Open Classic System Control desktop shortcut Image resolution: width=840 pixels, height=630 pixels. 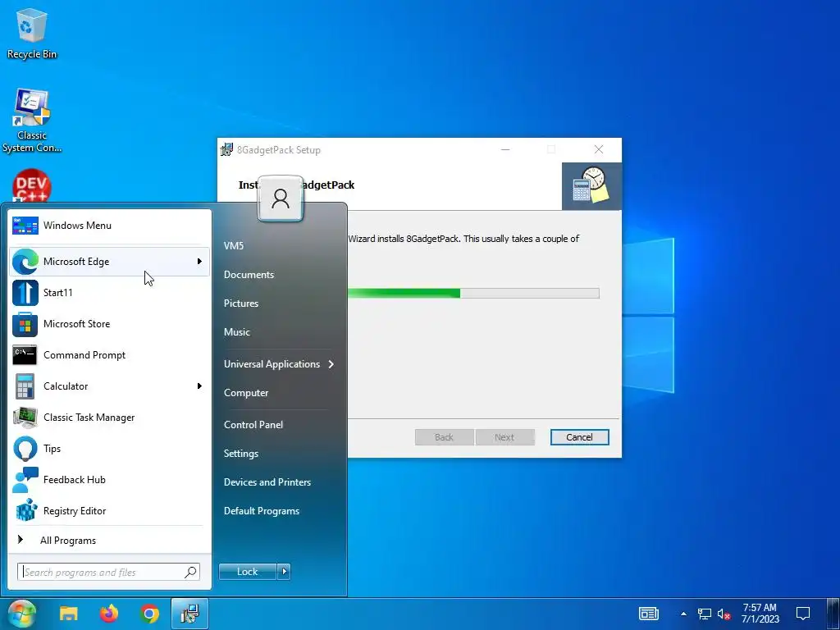(x=32, y=121)
